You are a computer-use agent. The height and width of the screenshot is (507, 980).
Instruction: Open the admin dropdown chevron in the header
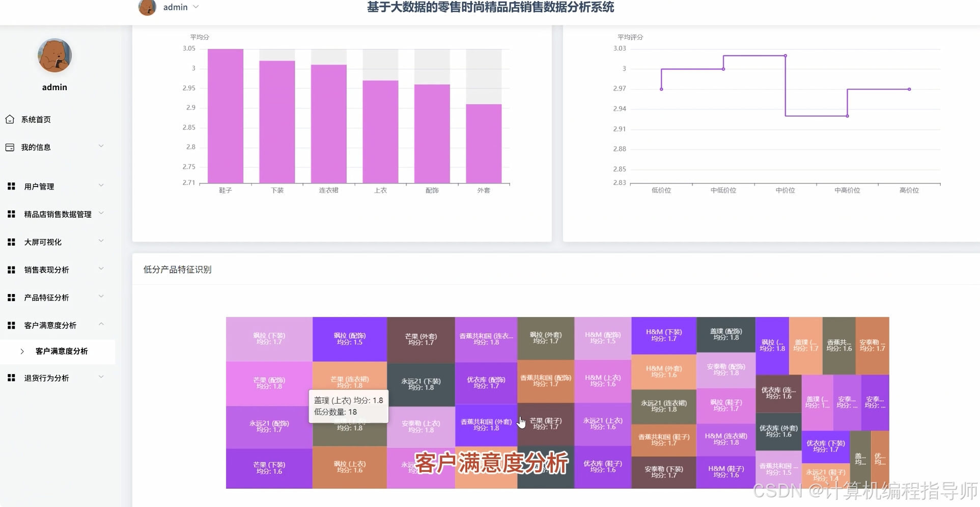[196, 7]
